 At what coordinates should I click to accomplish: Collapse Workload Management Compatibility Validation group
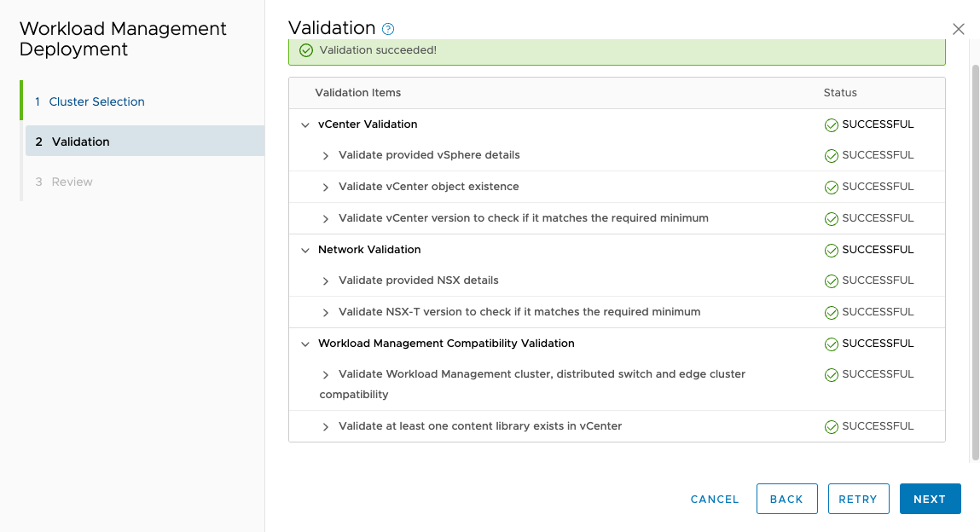coord(305,344)
